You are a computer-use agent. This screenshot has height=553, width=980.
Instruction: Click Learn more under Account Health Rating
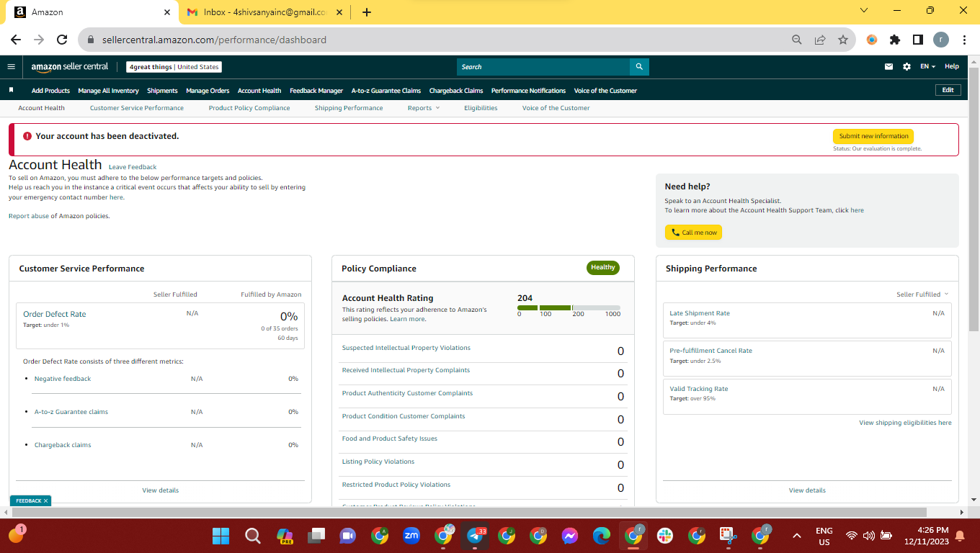pyautogui.click(x=408, y=319)
